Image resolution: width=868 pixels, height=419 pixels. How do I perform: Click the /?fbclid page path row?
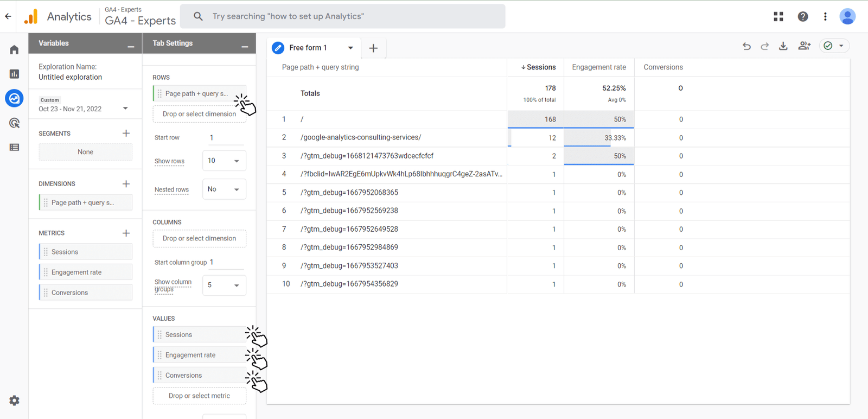(x=401, y=174)
